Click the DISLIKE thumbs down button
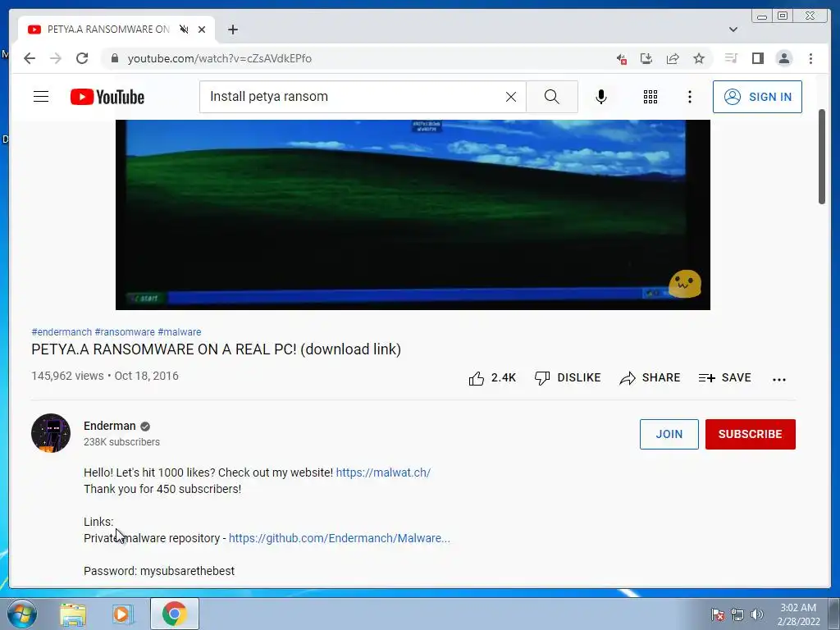The image size is (840, 630). pyautogui.click(x=568, y=378)
